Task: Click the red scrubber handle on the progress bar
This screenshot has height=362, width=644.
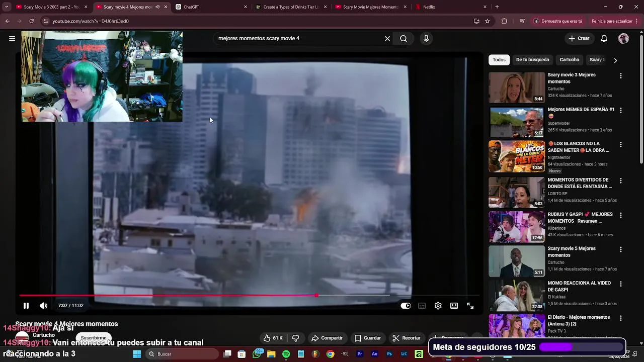Action: coord(316,296)
